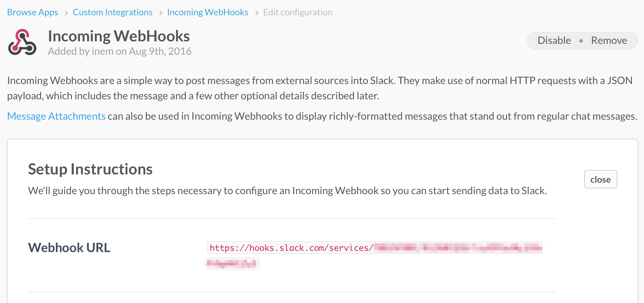Image resolution: width=644 pixels, height=303 pixels.
Task: Click the Webhook URL label
Action: (69, 248)
